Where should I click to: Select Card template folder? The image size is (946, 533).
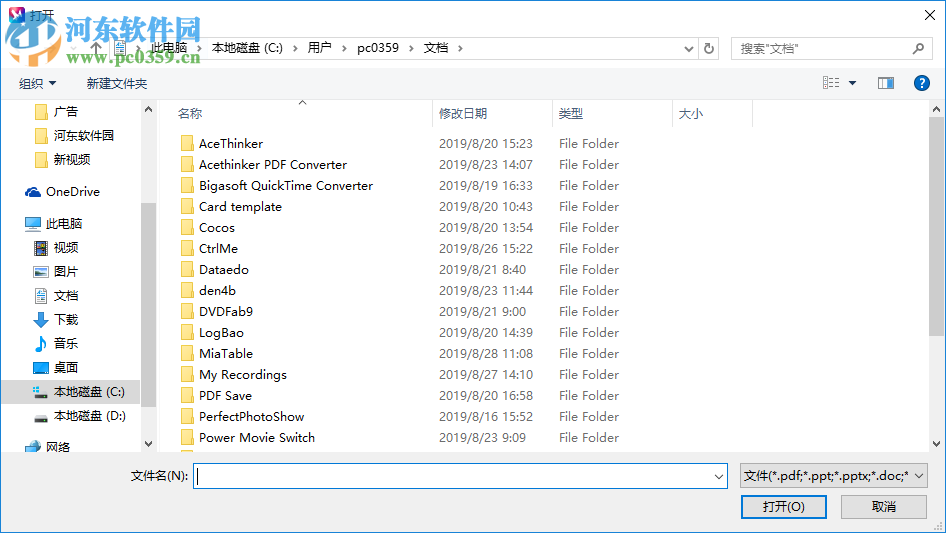pos(240,207)
